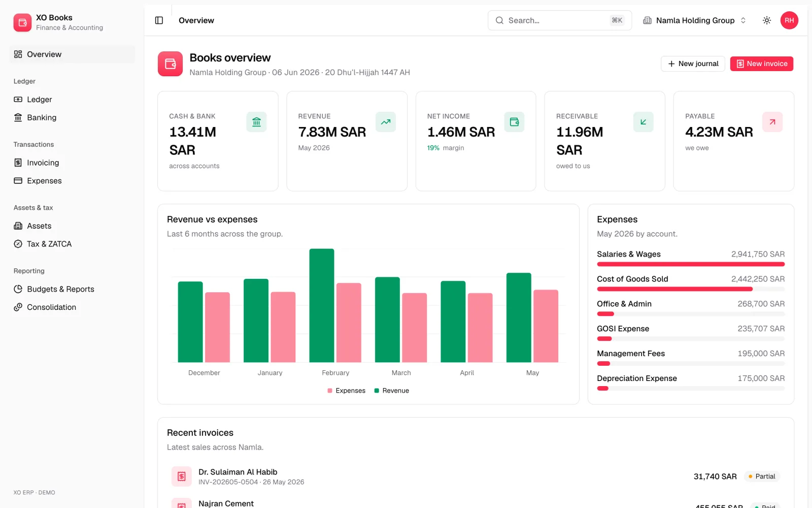Open the Invoicing page
This screenshot has width=812, height=508.
coord(72,163)
